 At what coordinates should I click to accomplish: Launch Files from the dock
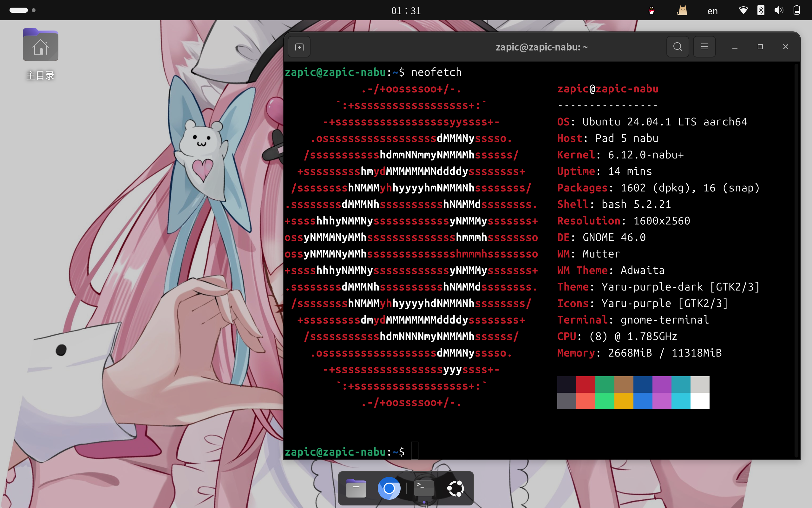point(356,488)
